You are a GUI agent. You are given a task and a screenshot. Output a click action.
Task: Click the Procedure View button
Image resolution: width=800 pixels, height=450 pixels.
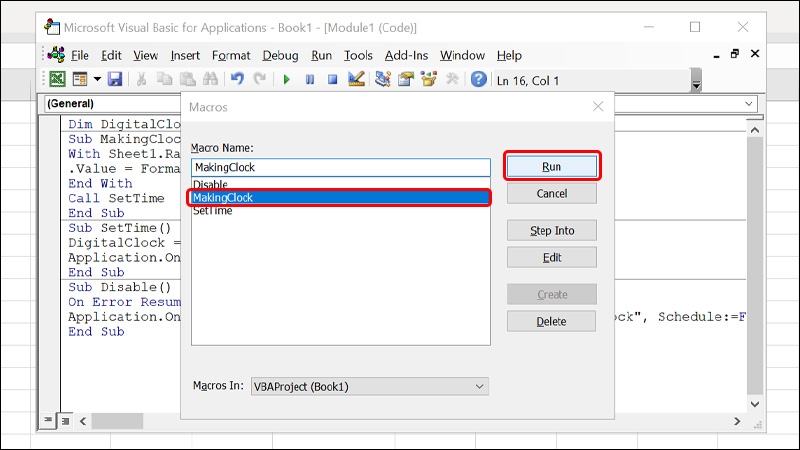tap(48, 420)
